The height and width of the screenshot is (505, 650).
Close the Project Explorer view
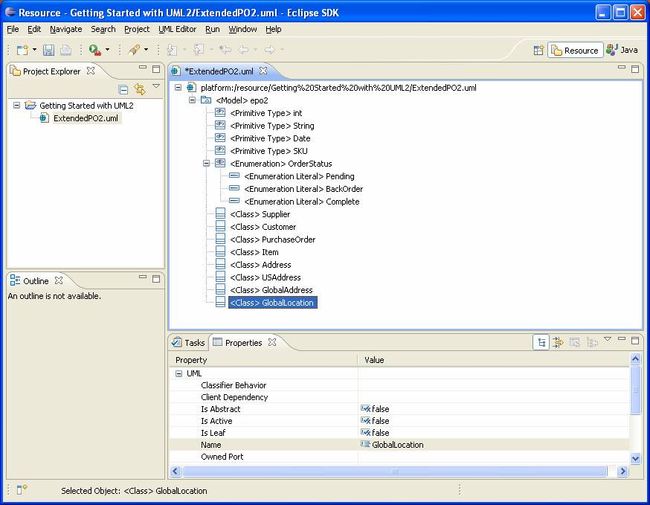(90, 71)
